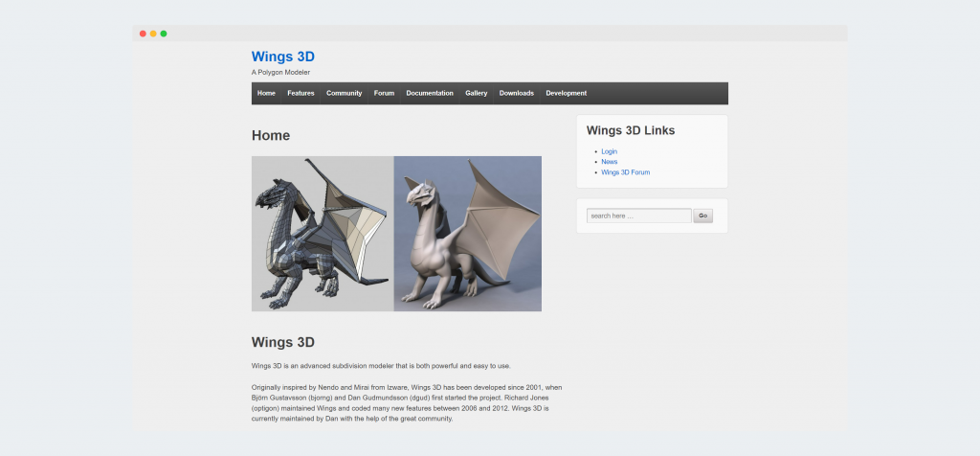Open the Documentation menu item

pos(430,93)
